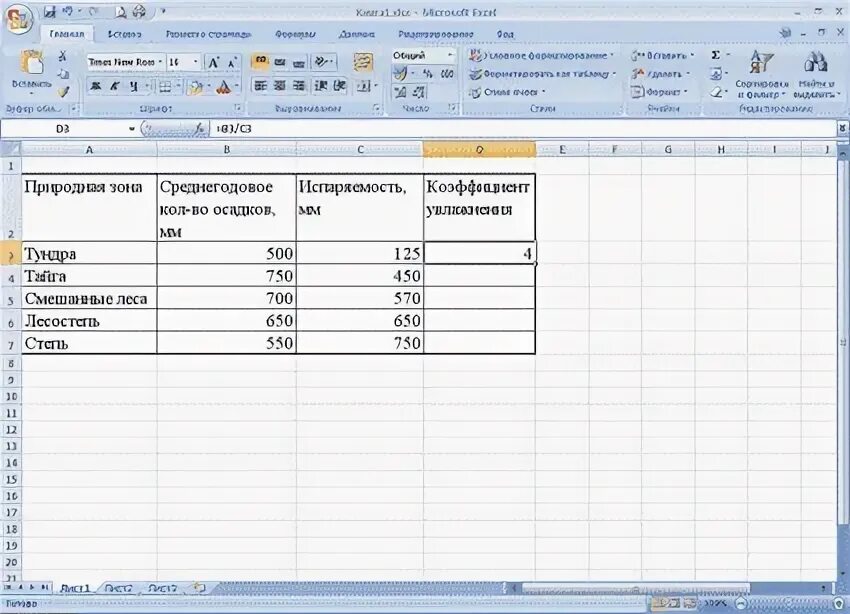The height and width of the screenshot is (614, 850).
Task: Toggle italic formatting
Action: (x=114, y=86)
